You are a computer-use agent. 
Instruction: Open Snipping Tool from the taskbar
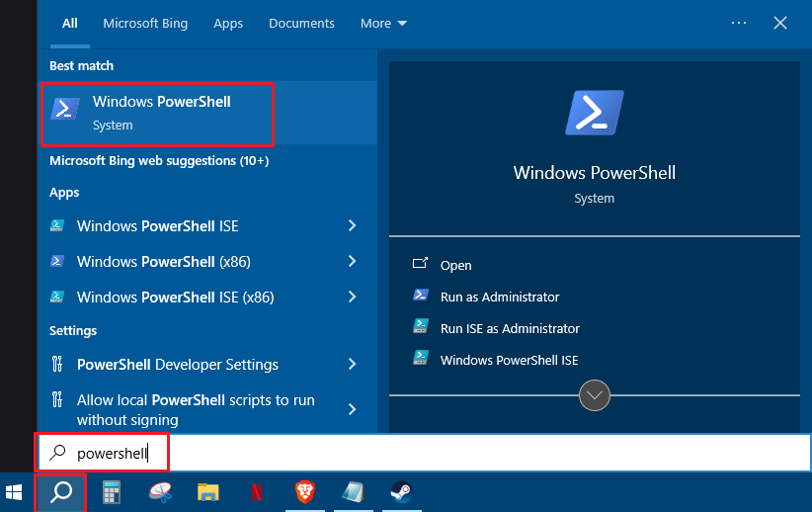(x=160, y=492)
